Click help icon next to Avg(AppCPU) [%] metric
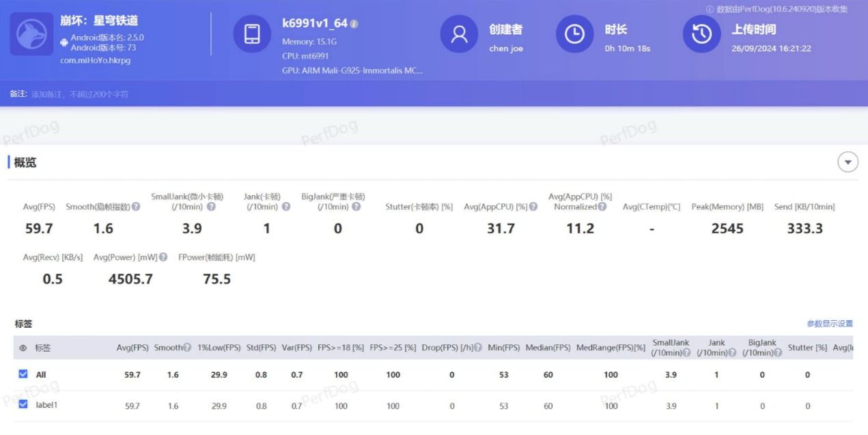The image size is (868, 435). pos(533,207)
